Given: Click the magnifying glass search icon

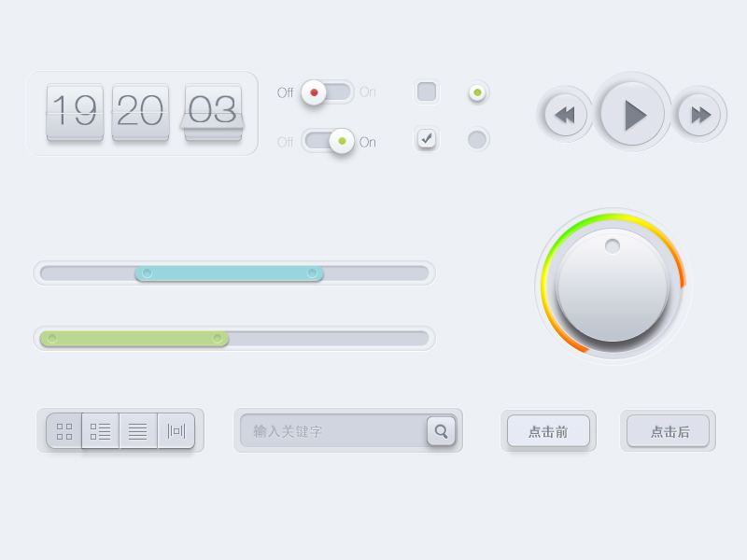Looking at the screenshot, I should 441,431.
